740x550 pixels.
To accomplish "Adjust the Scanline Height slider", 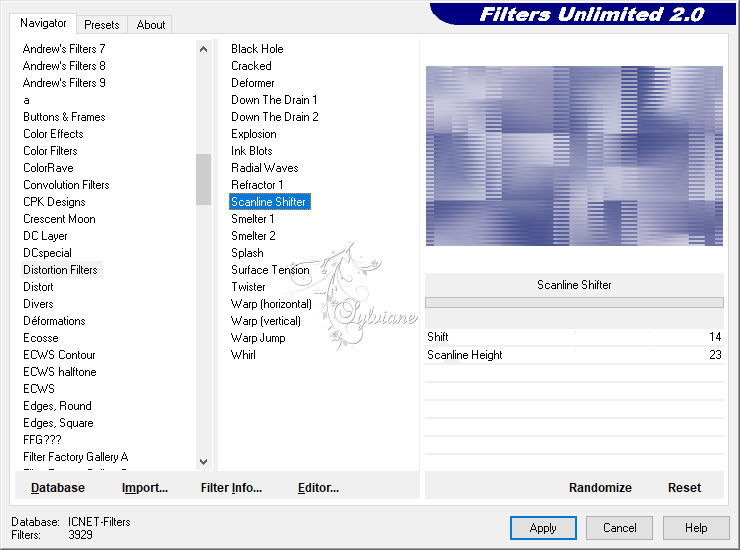I will click(x=574, y=355).
